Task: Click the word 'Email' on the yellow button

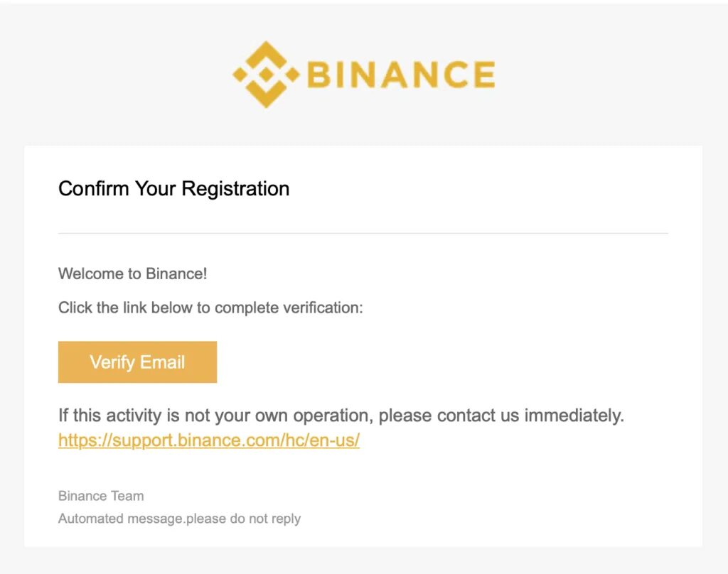Action: click(162, 362)
